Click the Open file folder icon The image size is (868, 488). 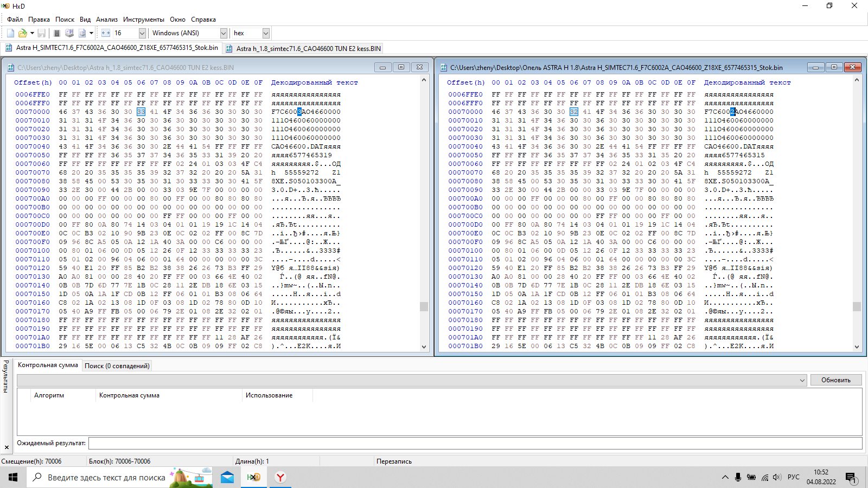(23, 33)
